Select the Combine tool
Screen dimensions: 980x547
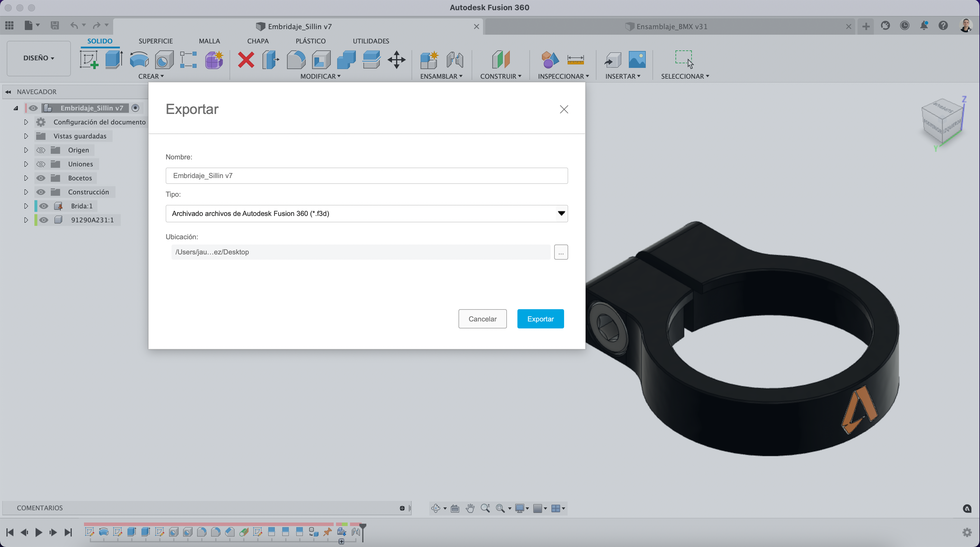pyautogui.click(x=346, y=60)
